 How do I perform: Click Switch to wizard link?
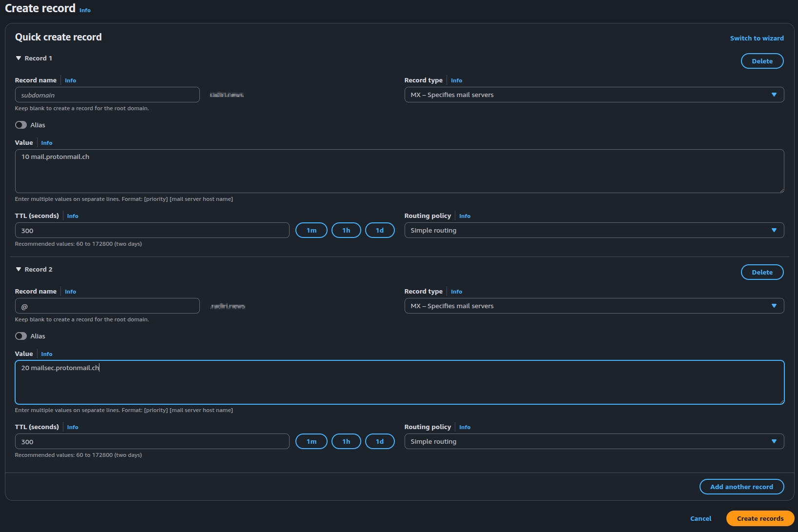(757, 38)
